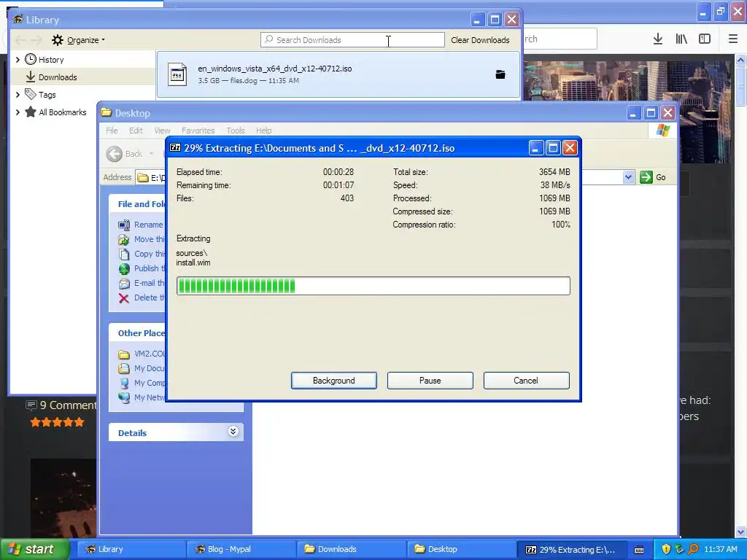Screen dimensions: 747x560
Task: Open Edit menu in Desktop window
Action: tap(136, 131)
